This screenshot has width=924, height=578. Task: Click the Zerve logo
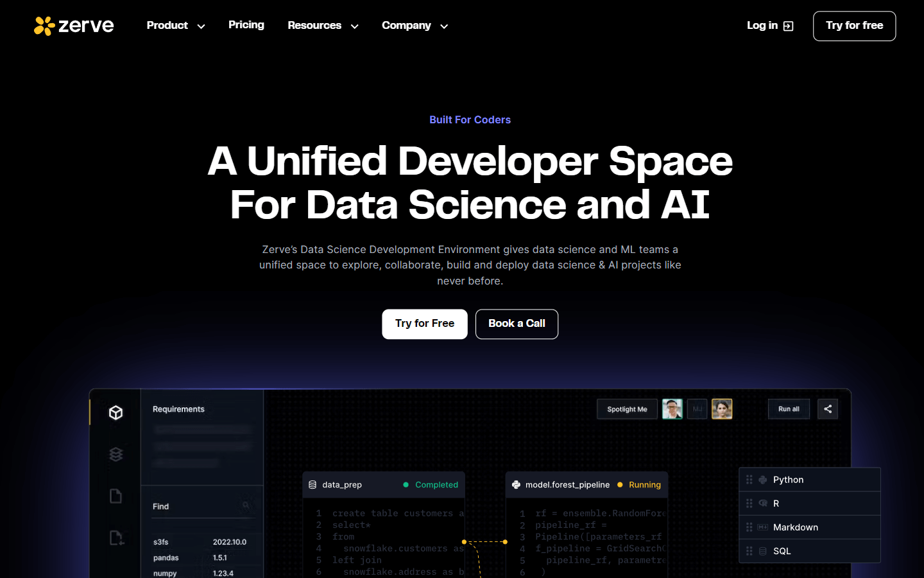pos(74,26)
